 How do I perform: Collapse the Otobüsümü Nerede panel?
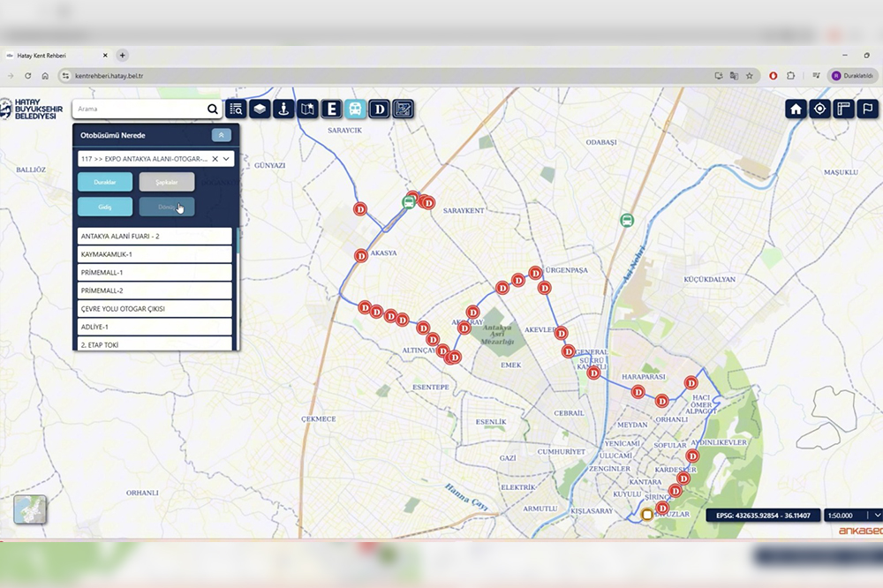(222, 135)
